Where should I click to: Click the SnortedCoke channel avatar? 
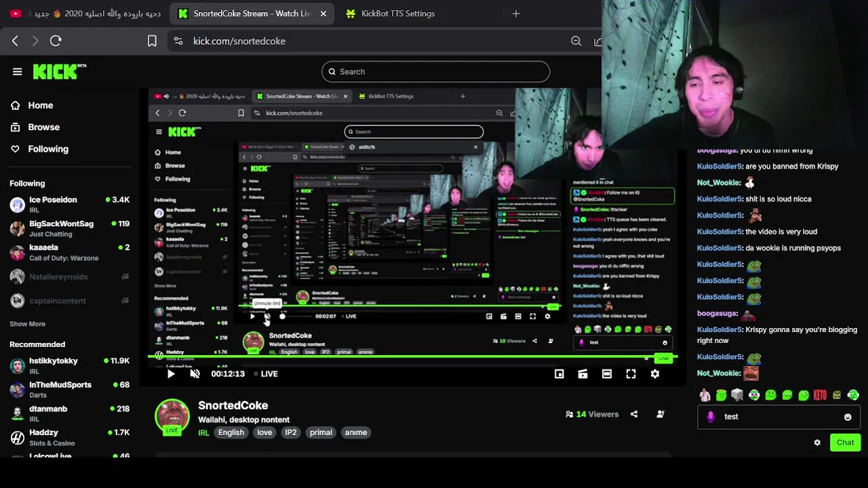pyautogui.click(x=172, y=415)
